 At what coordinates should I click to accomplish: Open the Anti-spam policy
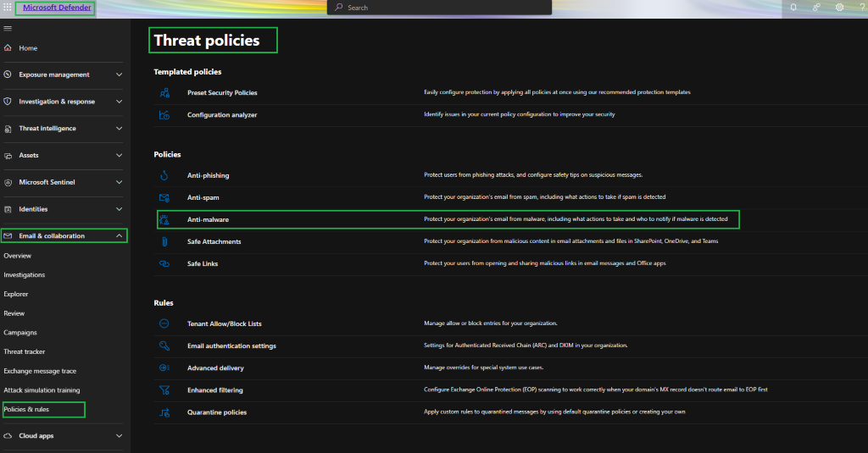coord(203,197)
